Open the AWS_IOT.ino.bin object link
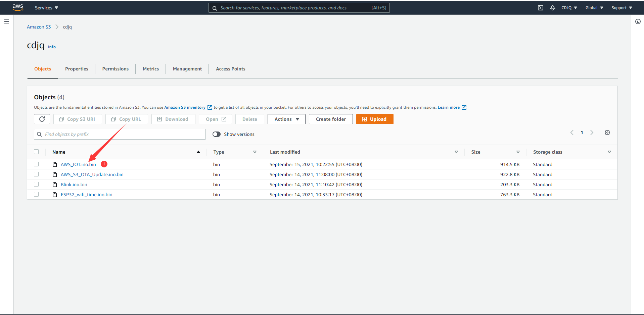 pos(78,164)
